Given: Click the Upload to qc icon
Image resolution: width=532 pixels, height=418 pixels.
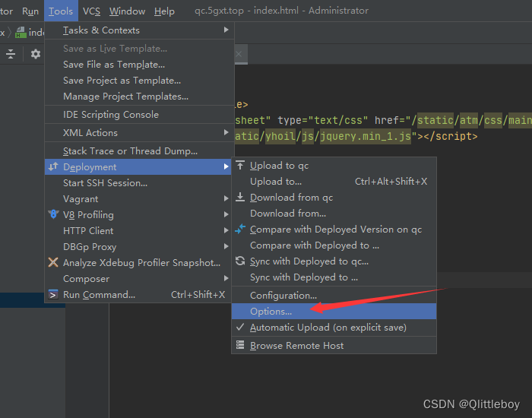Looking at the screenshot, I should (x=240, y=166).
